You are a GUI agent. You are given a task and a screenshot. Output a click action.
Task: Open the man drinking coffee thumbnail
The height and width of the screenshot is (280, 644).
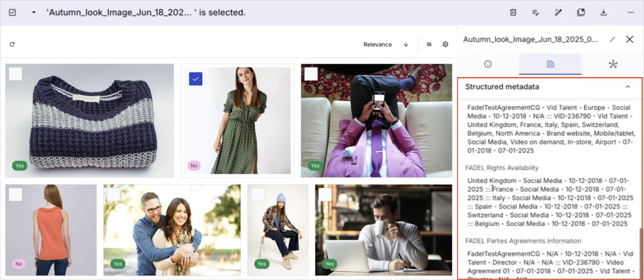coord(383,230)
